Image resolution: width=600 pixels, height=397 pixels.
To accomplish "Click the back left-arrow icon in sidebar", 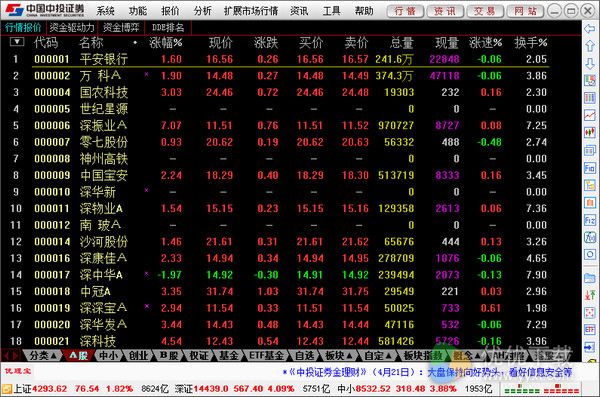I will [590, 29].
